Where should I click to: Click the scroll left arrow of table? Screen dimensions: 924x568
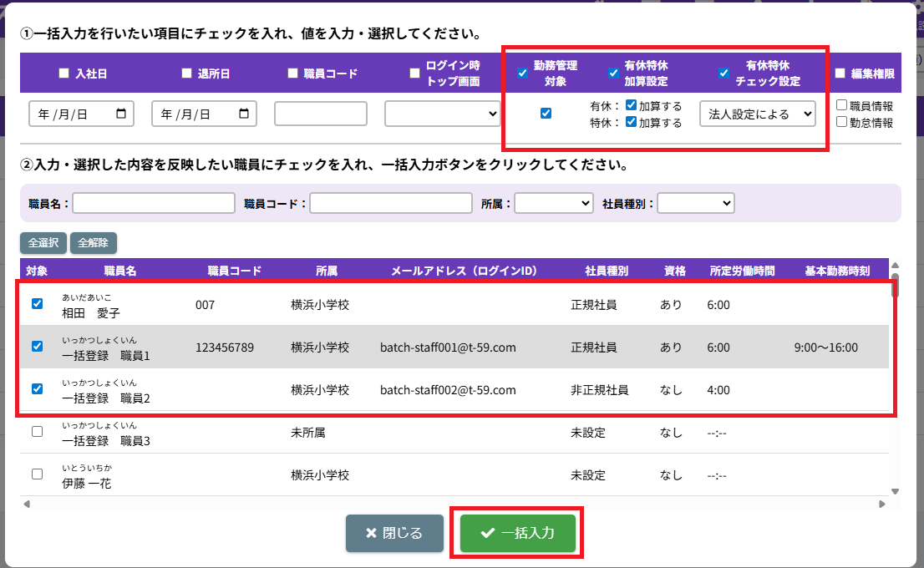26,504
